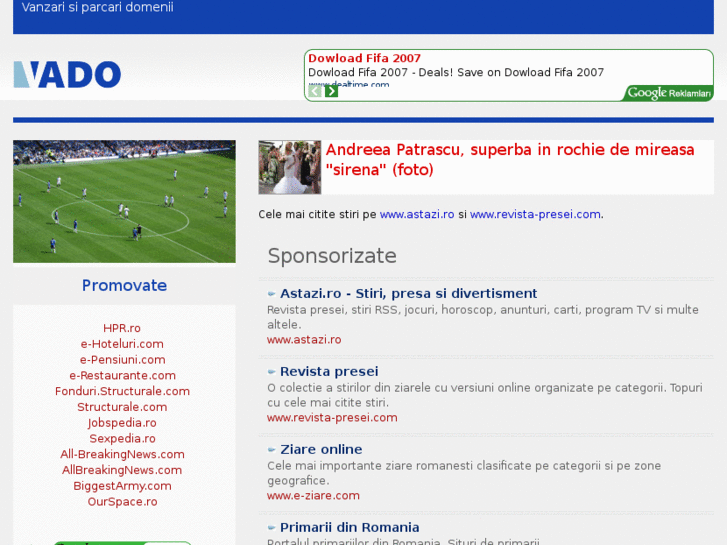Open the Structurale.com link
Viewport: 727px width, 545px height.
[122, 407]
